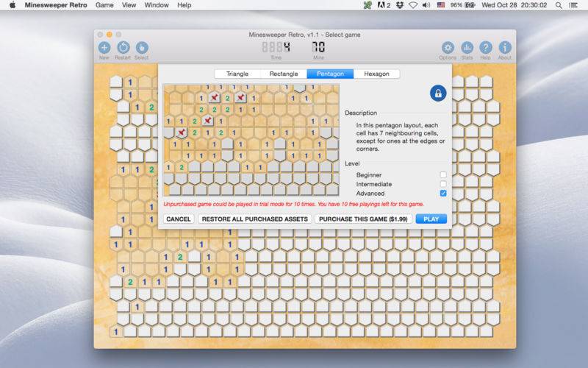Click the New game toolbar icon
The image size is (588, 368).
[104, 48]
